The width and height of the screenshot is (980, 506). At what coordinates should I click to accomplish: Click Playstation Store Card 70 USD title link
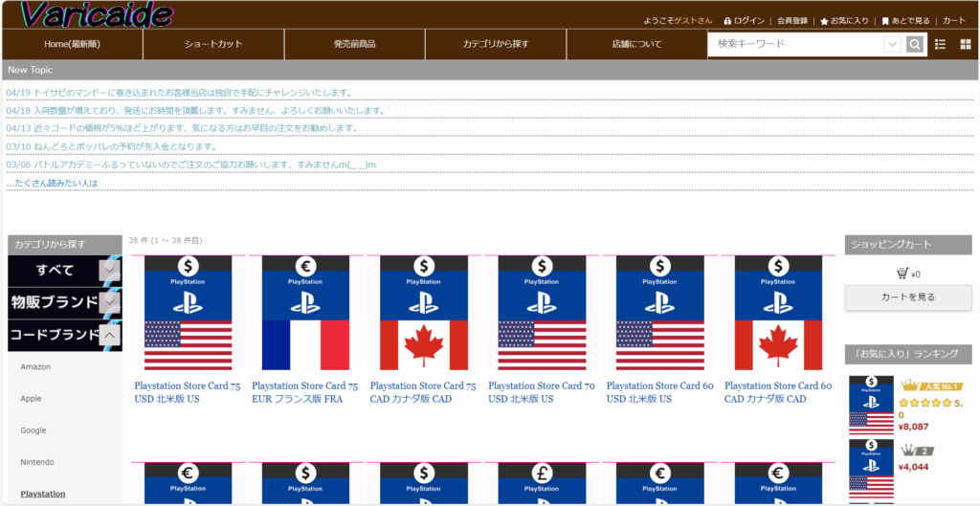pyautogui.click(x=542, y=392)
